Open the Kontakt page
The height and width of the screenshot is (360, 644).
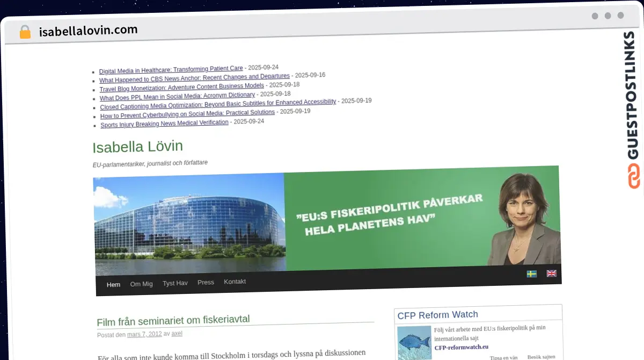pos(235,281)
